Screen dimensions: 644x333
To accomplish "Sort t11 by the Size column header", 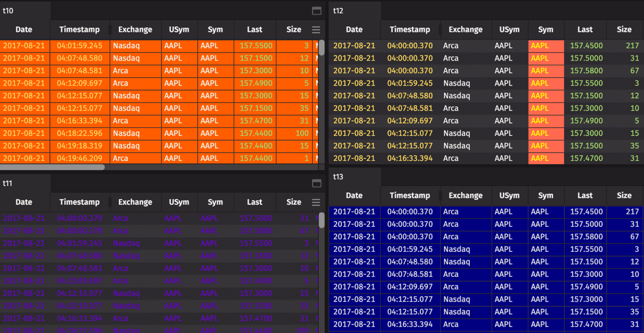I will coord(294,202).
